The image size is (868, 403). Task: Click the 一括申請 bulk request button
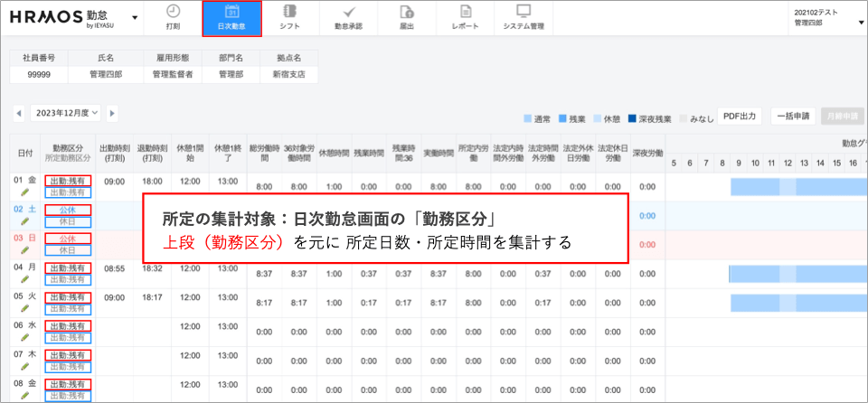[792, 116]
